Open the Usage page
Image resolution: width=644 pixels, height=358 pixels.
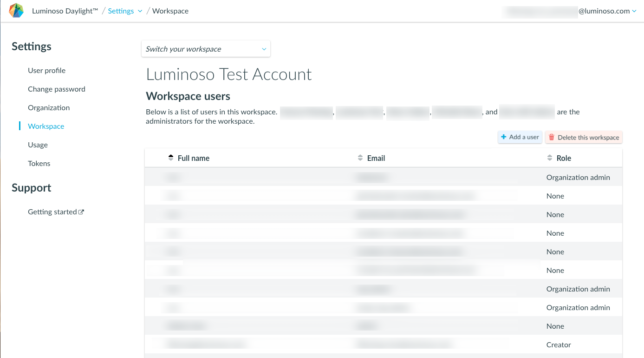pos(38,145)
